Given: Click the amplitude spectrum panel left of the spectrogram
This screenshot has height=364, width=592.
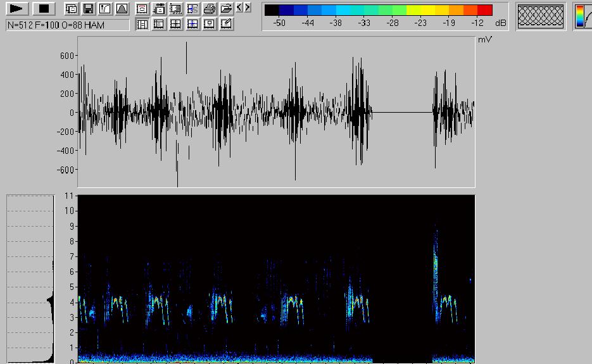Looking at the screenshot, I should coord(30,279).
